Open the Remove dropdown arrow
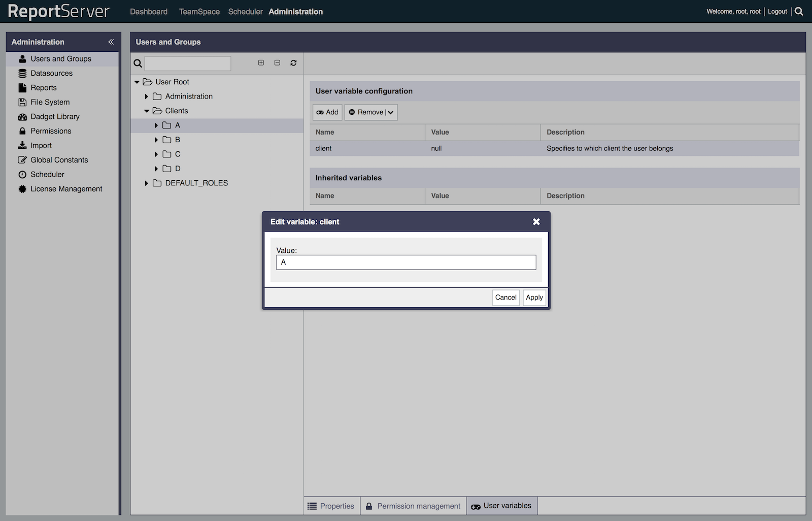Screen dimensions: 812x521 (x=391, y=112)
